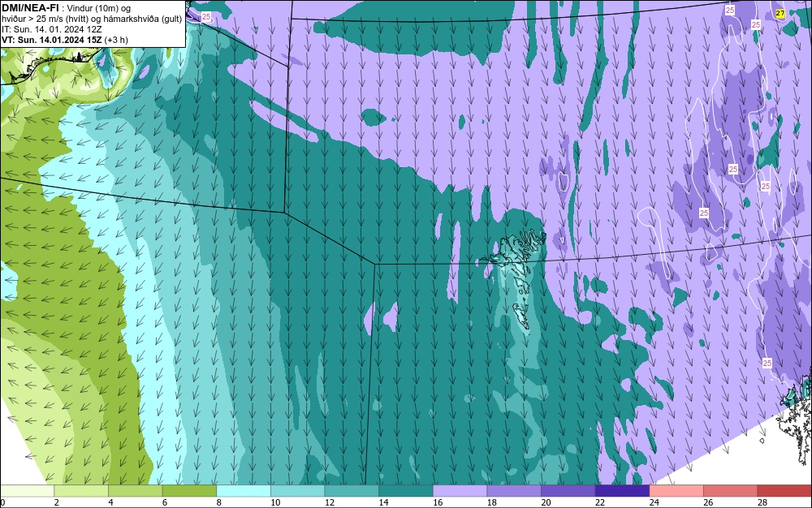Viewport: 812px width, 508px height.
Task: Click legend scale number '8'
Action: tap(219, 502)
